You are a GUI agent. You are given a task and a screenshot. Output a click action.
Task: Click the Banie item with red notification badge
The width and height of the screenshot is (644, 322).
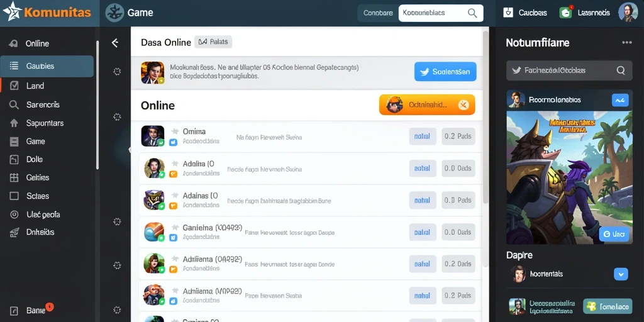click(x=35, y=310)
